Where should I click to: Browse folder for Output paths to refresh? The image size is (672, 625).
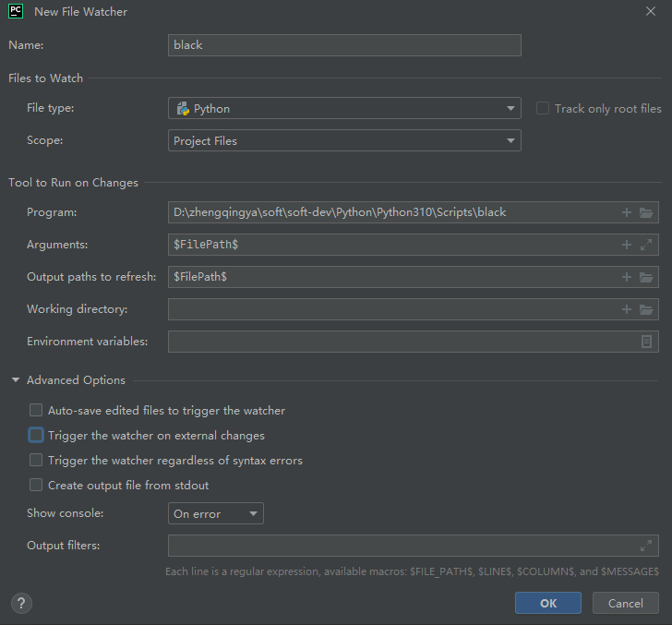tap(646, 277)
